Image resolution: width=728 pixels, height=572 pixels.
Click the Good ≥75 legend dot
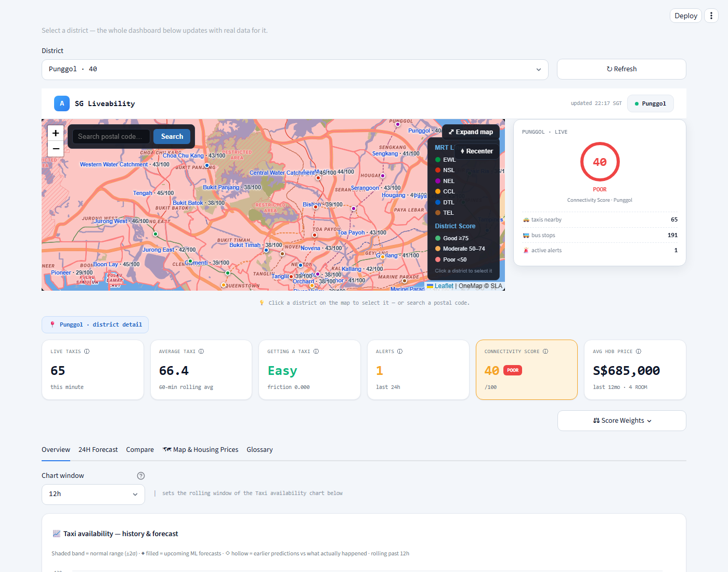coord(438,238)
